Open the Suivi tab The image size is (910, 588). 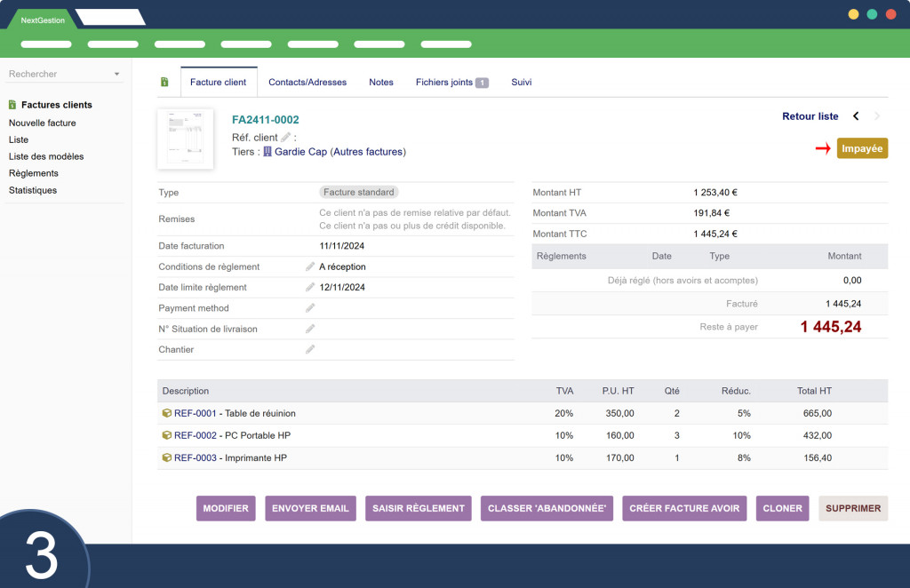point(521,82)
